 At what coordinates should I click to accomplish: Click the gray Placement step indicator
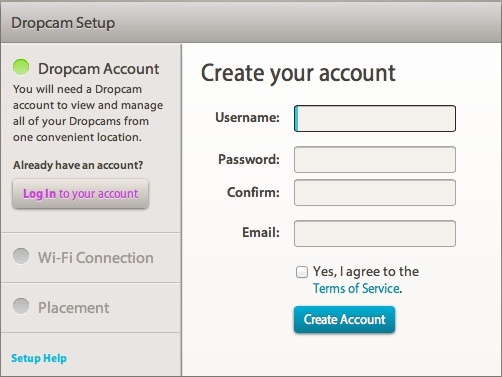click(x=21, y=306)
